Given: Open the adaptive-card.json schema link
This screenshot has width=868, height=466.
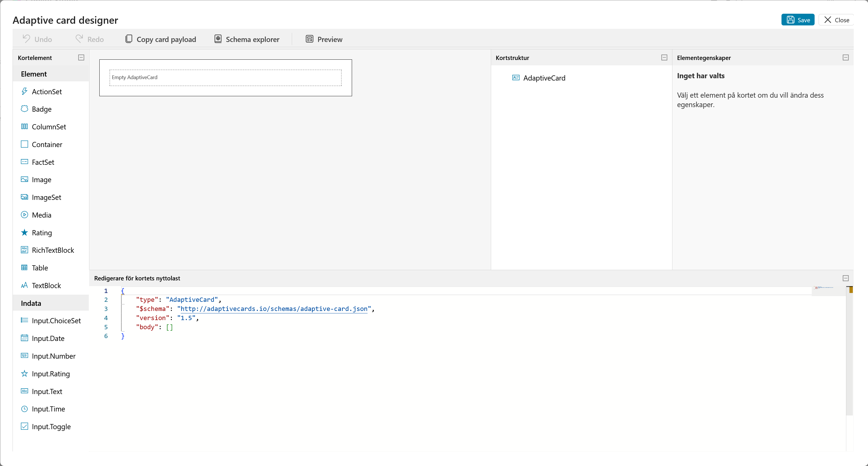Looking at the screenshot, I should pos(274,309).
